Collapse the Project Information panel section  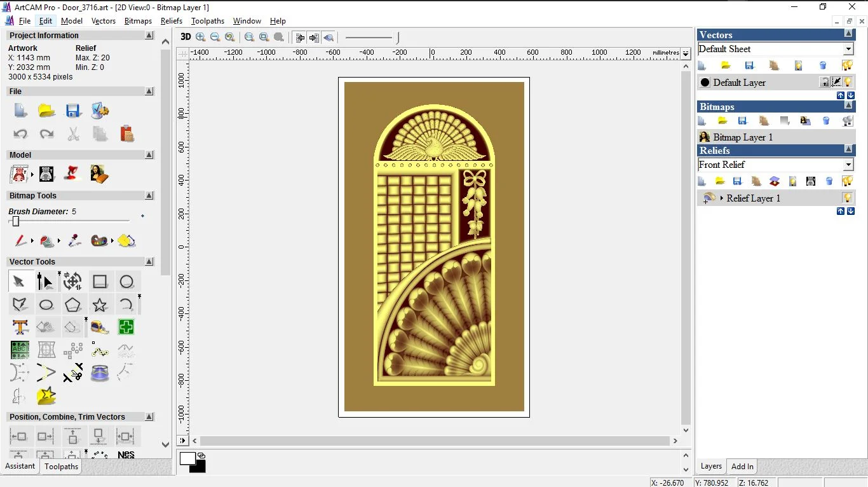[x=149, y=36]
